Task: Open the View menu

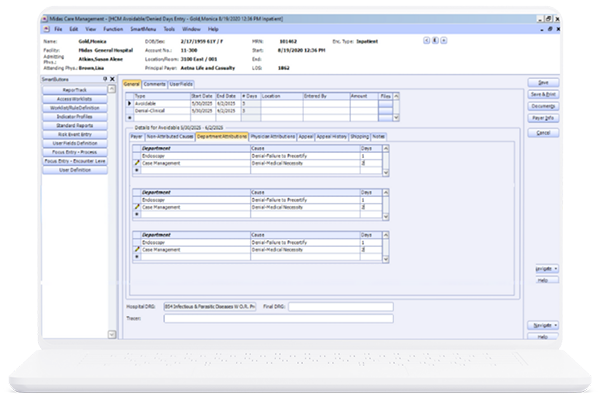Action: [x=91, y=29]
